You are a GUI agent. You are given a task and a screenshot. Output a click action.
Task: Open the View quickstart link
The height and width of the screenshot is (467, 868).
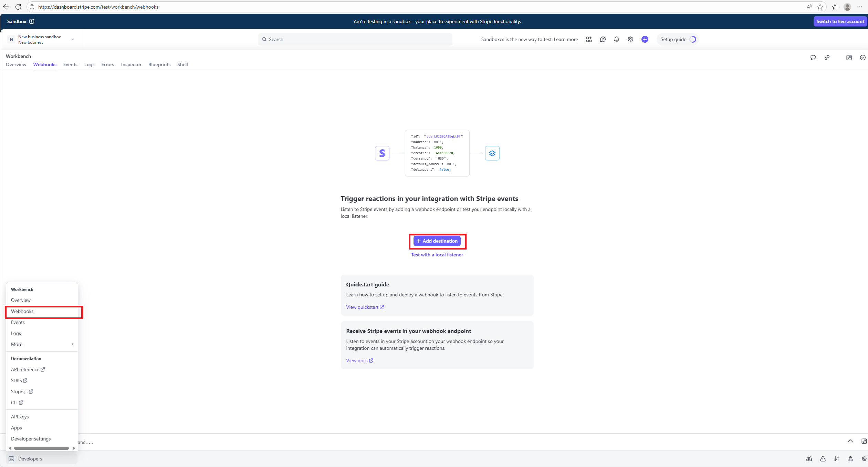(x=365, y=307)
